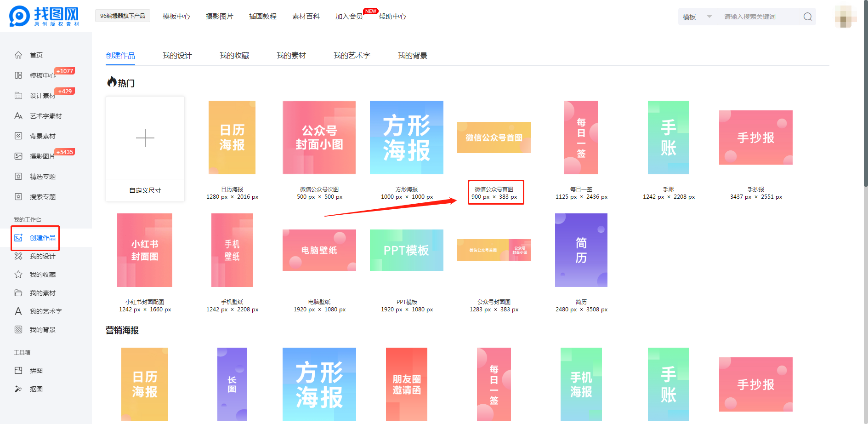Click the page vertical scrollbar
Image resolution: width=868 pixels, height=424 pixels.
[x=865, y=92]
